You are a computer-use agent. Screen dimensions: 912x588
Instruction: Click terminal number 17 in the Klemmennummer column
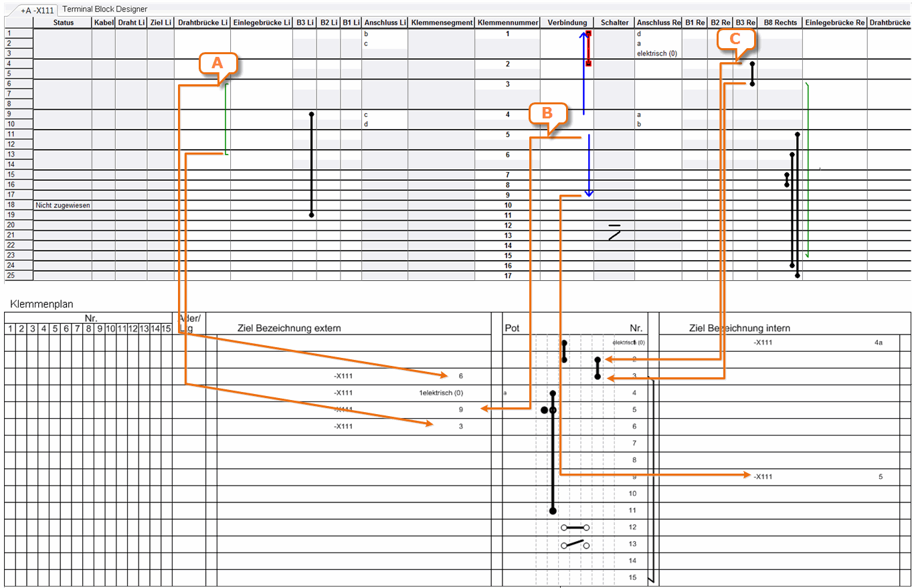coord(509,276)
